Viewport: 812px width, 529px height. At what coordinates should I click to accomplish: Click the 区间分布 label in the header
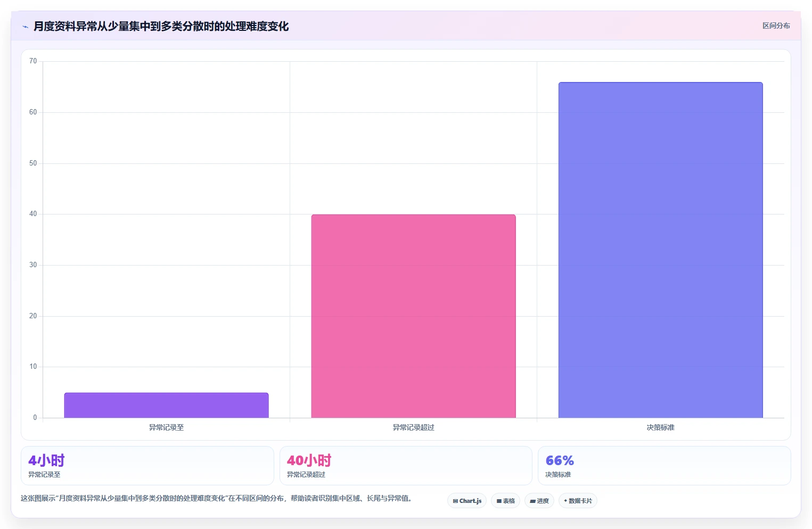[776, 26]
